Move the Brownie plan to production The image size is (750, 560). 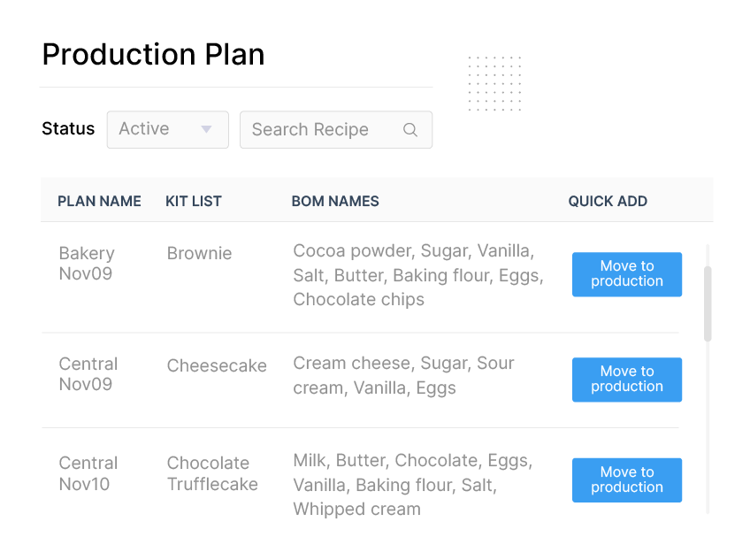(x=626, y=274)
